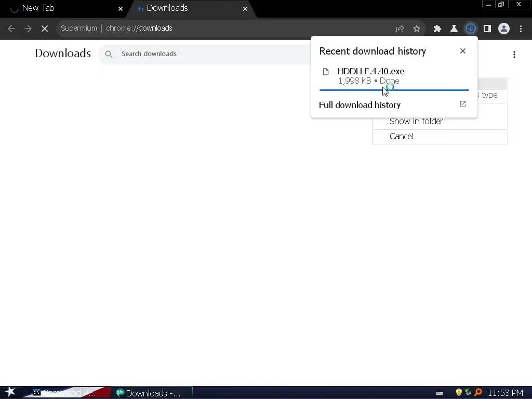Click the downloads toolbar icon
This screenshot has height=399, width=532.
point(471,29)
